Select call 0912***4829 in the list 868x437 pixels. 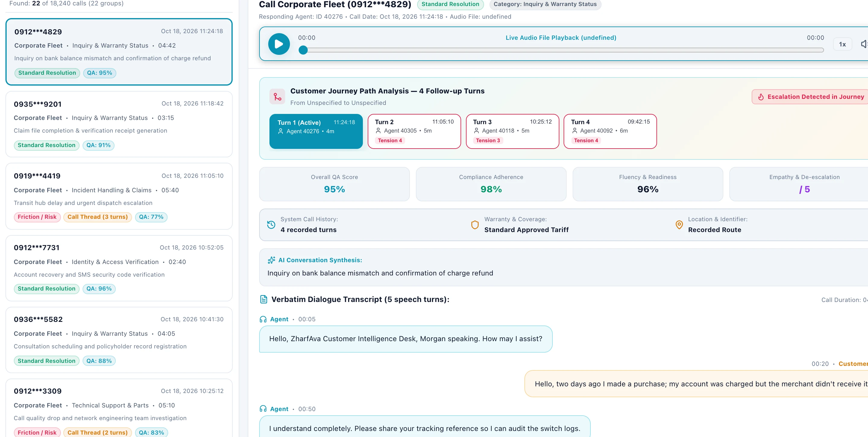point(119,52)
